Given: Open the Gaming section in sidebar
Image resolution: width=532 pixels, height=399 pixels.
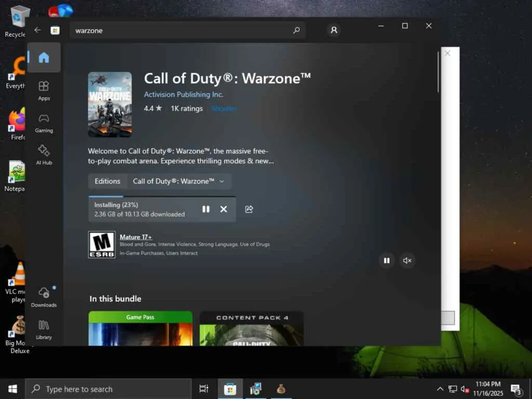Looking at the screenshot, I should (44, 124).
